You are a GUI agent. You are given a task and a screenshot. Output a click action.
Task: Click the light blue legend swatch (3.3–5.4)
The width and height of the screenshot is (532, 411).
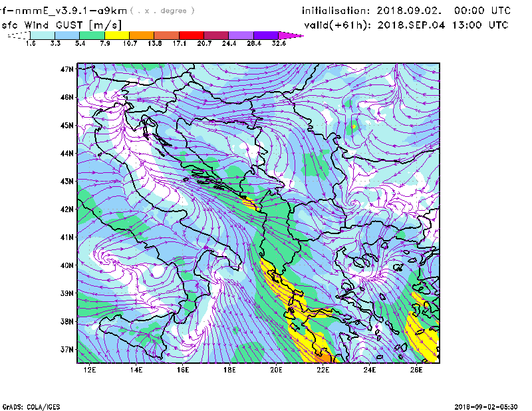[x=67, y=35]
